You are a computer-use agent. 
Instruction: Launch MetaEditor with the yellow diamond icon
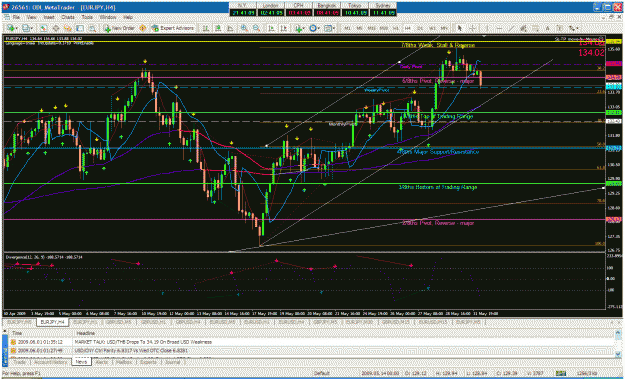tap(142, 28)
